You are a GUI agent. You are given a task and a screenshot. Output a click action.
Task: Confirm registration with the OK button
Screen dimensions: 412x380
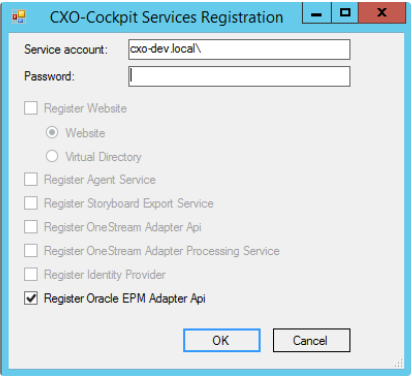pyautogui.click(x=222, y=340)
